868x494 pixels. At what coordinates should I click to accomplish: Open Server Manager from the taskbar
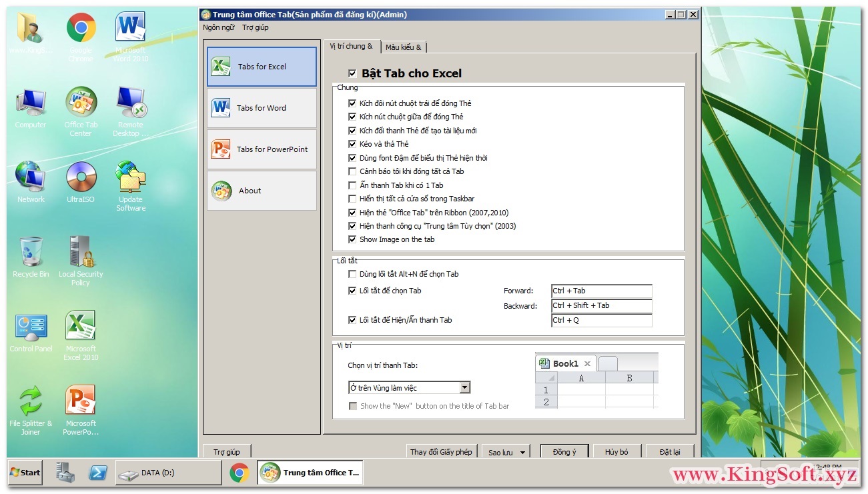(x=65, y=472)
